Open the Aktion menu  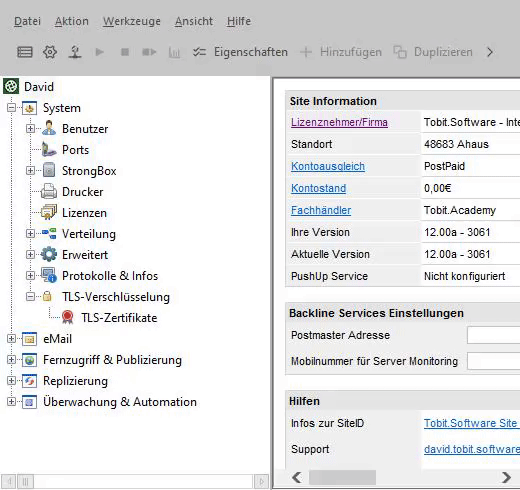coord(72,21)
